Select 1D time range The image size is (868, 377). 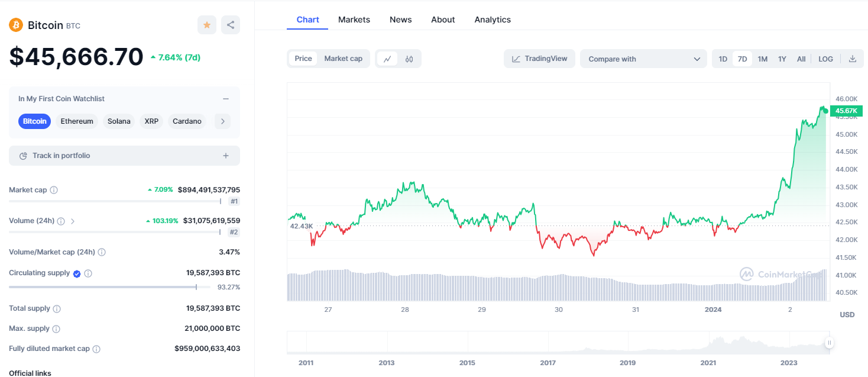[x=723, y=59]
